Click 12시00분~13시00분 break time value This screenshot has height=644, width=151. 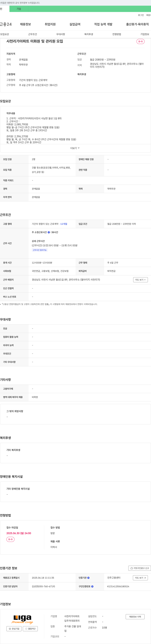(x=42, y=263)
